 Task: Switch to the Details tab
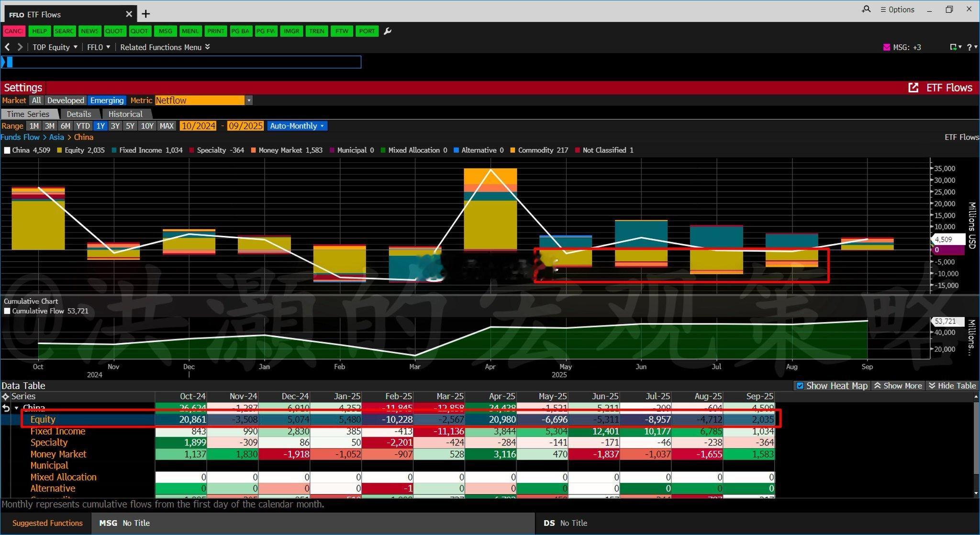(78, 114)
